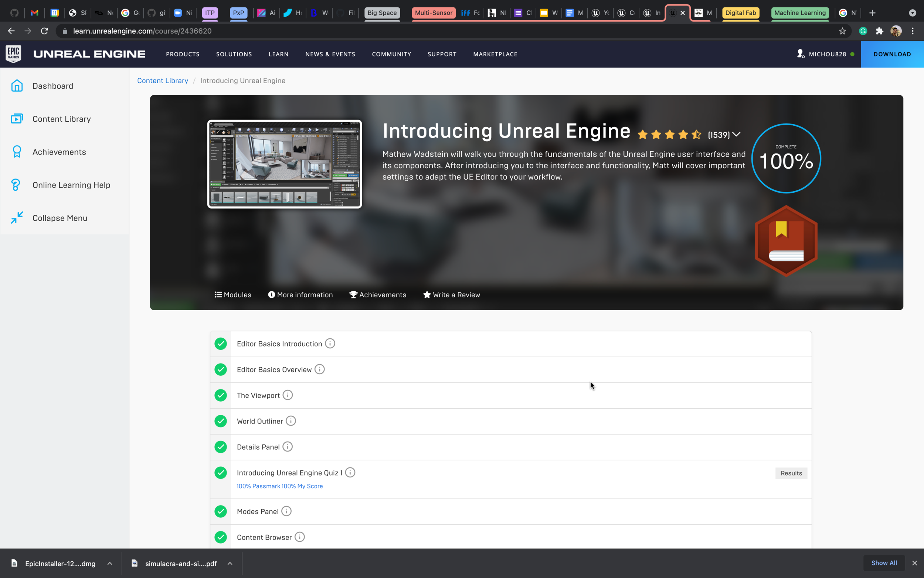Click green checkmark for Editor Basics Introduction
This screenshot has height=578, width=924.
[220, 344]
